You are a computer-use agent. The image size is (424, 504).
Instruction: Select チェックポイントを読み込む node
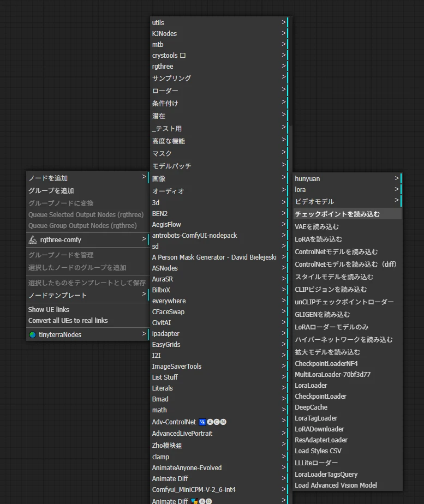(x=337, y=214)
